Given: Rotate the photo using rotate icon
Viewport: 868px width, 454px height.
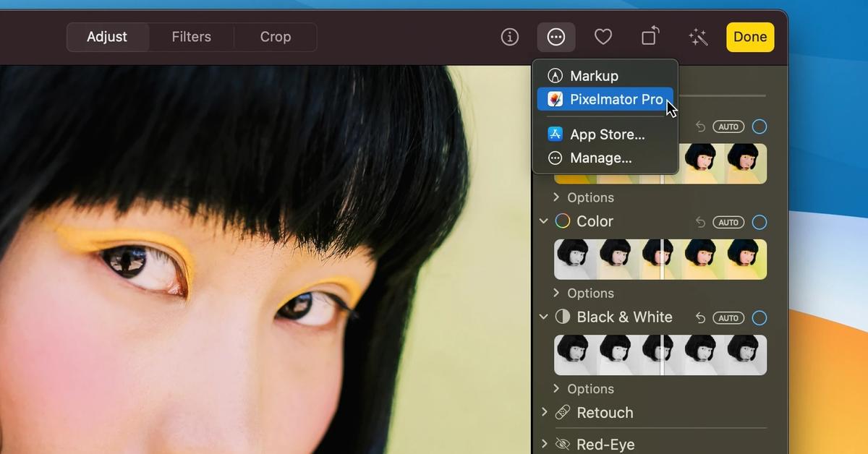Looking at the screenshot, I should [650, 36].
